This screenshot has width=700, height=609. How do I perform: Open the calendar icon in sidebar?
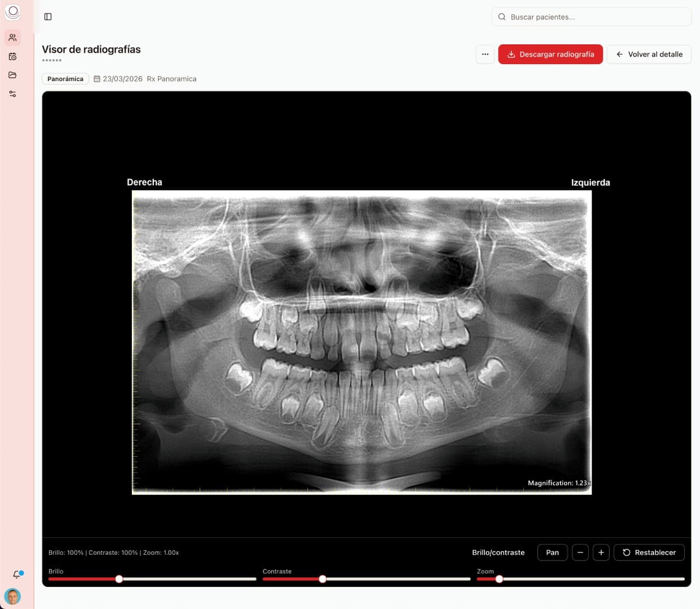[x=12, y=57]
